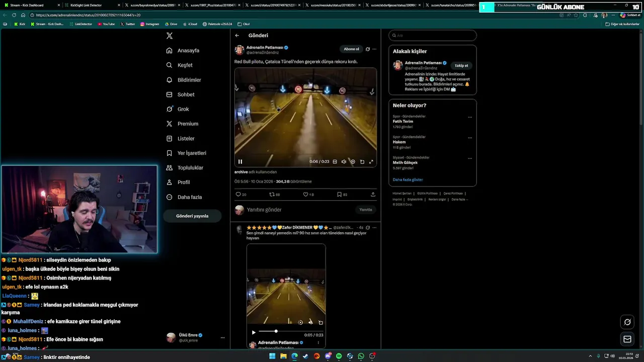The width and height of the screenshot is (644, 362).
Task: Mute the main video volume
Action: click(x=344, y=162)
